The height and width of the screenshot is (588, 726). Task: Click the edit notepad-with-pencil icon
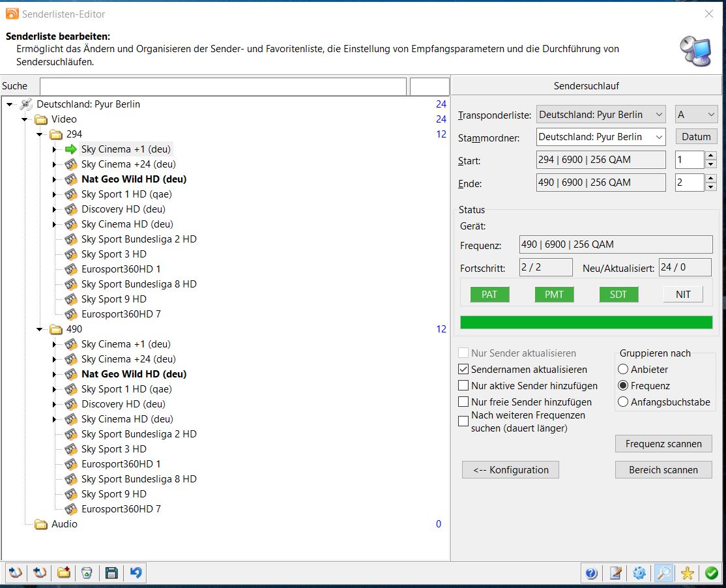(x=615, y=573)
